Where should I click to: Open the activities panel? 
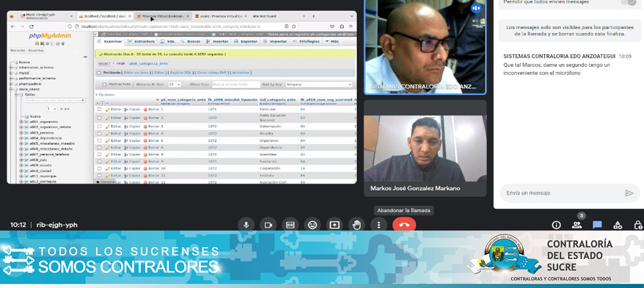[x=618, y=225]
